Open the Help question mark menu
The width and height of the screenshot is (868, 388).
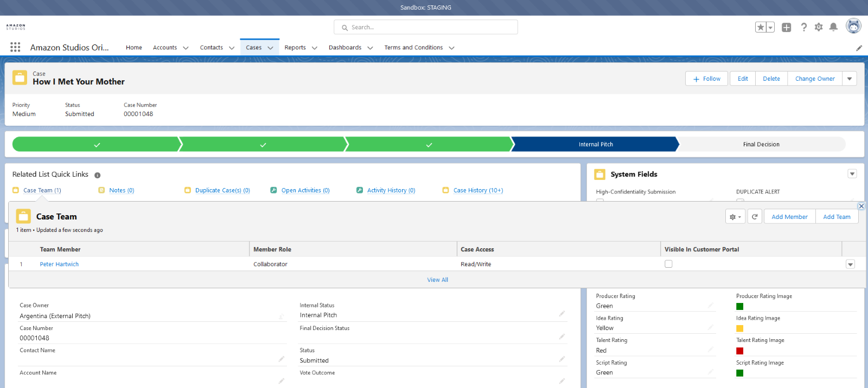click(803, 27)
